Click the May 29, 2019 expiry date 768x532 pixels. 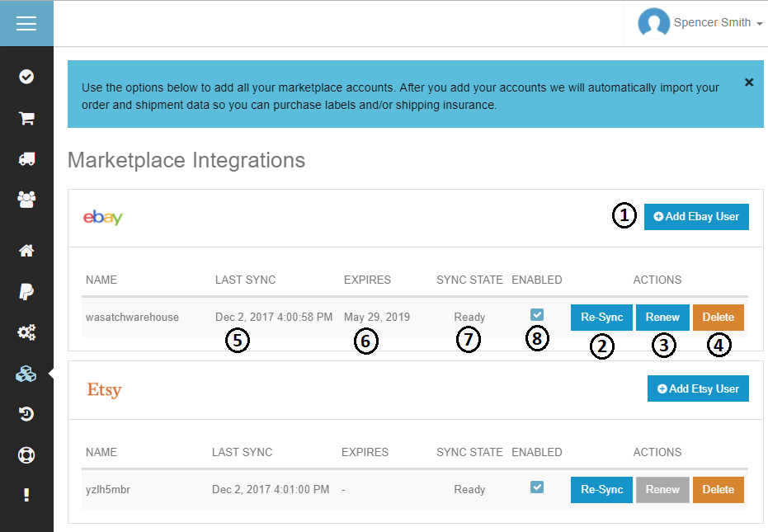point(377,318)
